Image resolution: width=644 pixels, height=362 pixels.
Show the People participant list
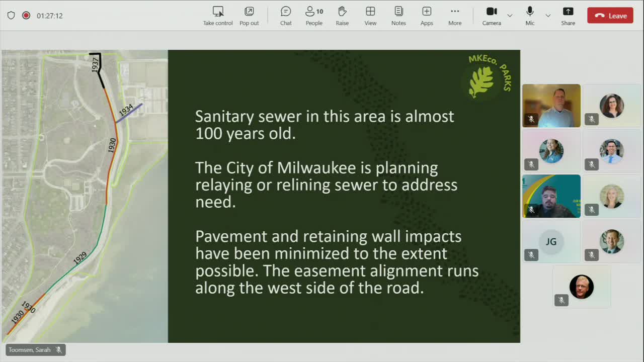[x=314, y=16]
